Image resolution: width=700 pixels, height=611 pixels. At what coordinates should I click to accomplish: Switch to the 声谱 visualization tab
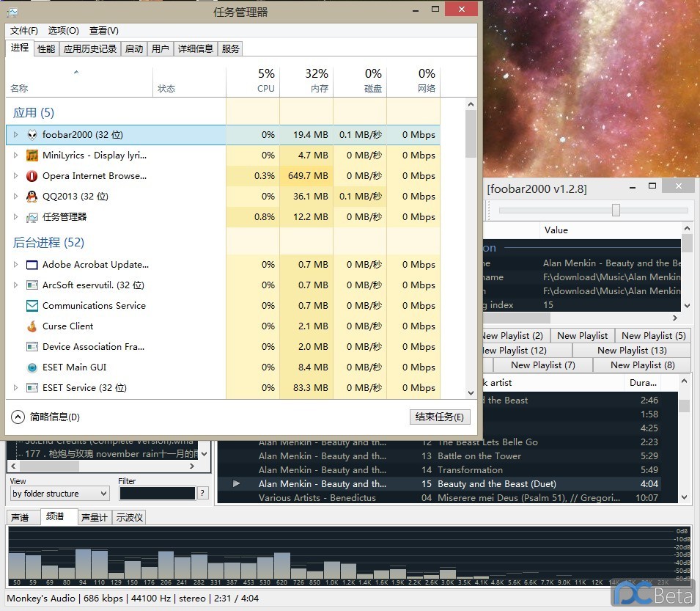(20, 517)
